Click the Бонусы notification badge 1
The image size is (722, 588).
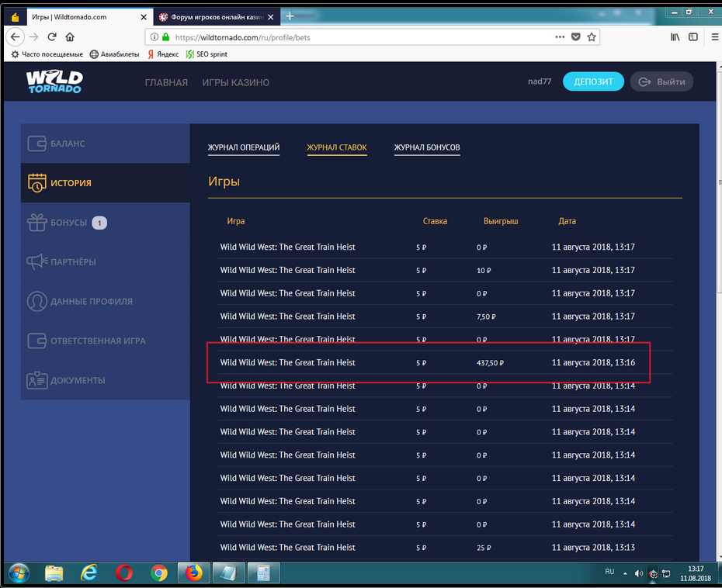click(99, 223)
